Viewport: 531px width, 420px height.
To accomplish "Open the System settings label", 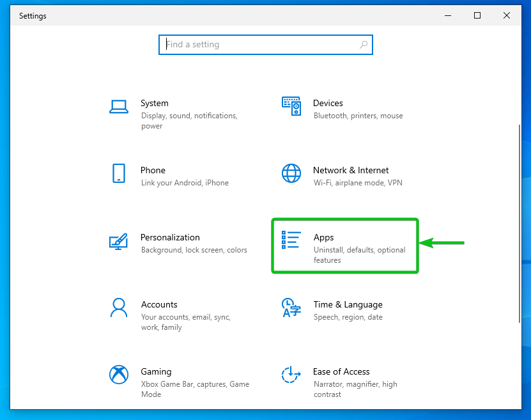I will [155, 103].
